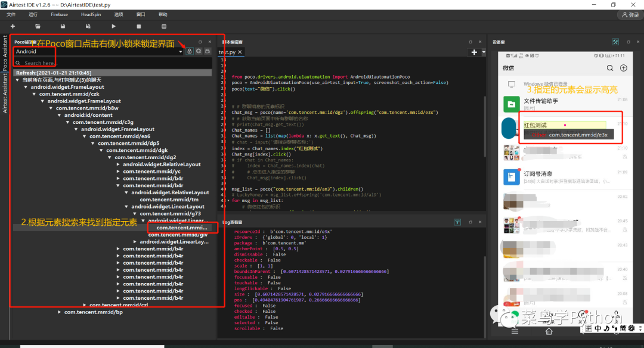This screenshot has height=348, width=644.
Task: Tap the WeChat plus circle icon on device
Action: click(624, 68)
